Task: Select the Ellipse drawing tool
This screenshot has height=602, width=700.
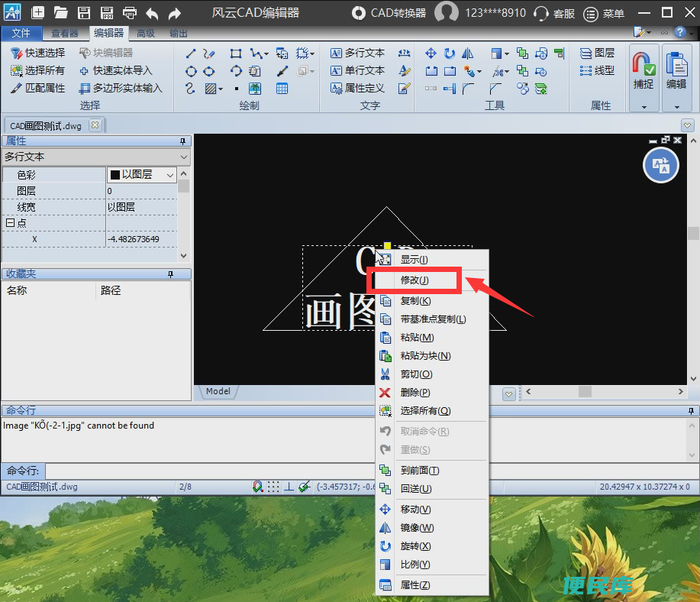Action: 208,71
